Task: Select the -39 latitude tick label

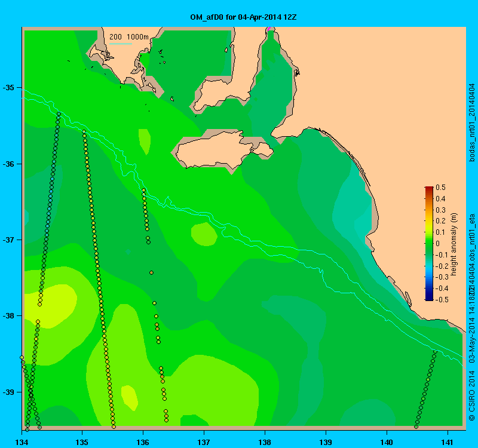Action: 8,392
